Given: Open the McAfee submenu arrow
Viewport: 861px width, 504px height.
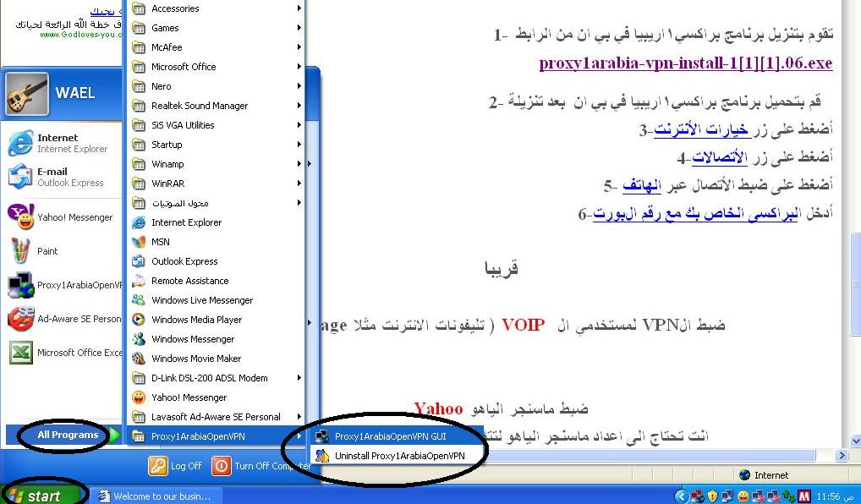Looking at the screenshot, I should click(299, 47).
